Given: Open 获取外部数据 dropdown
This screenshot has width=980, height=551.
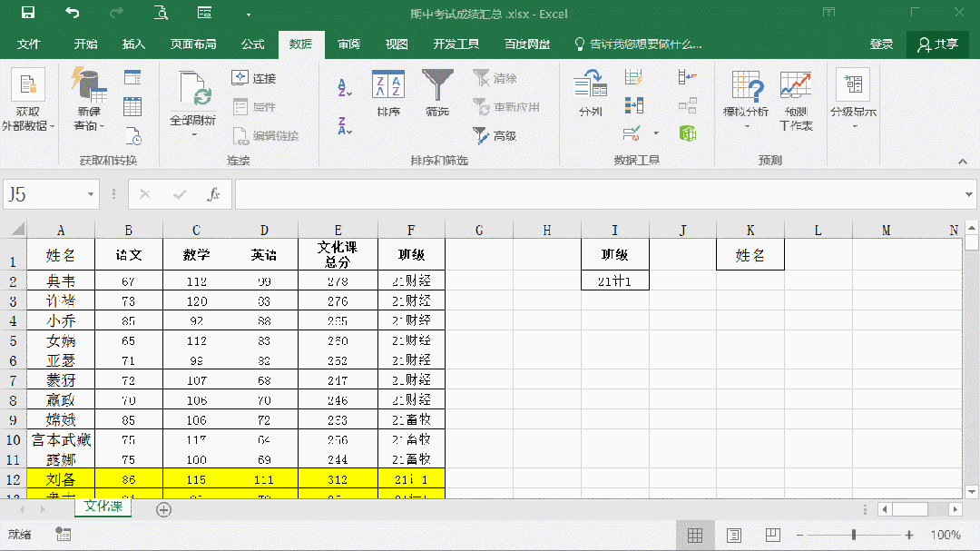Looking at the screenshot, I should pos(28,100).
